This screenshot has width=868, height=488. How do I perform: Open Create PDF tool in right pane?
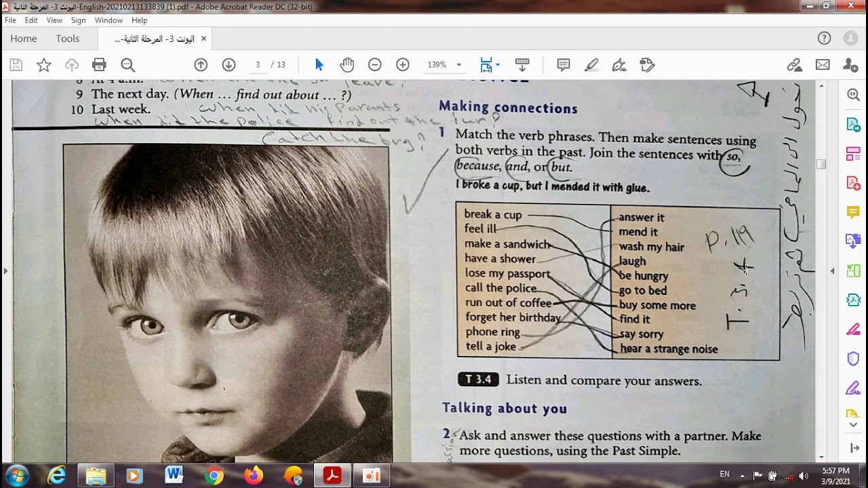[853, 183]
